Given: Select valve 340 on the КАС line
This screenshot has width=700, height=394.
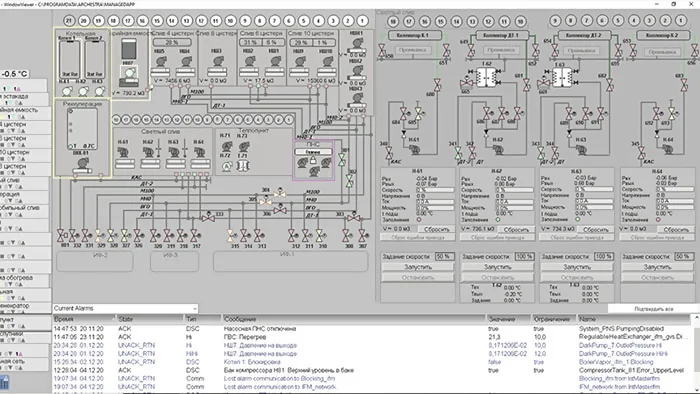Looking at the screenshot, I should [x=389, y=153].
